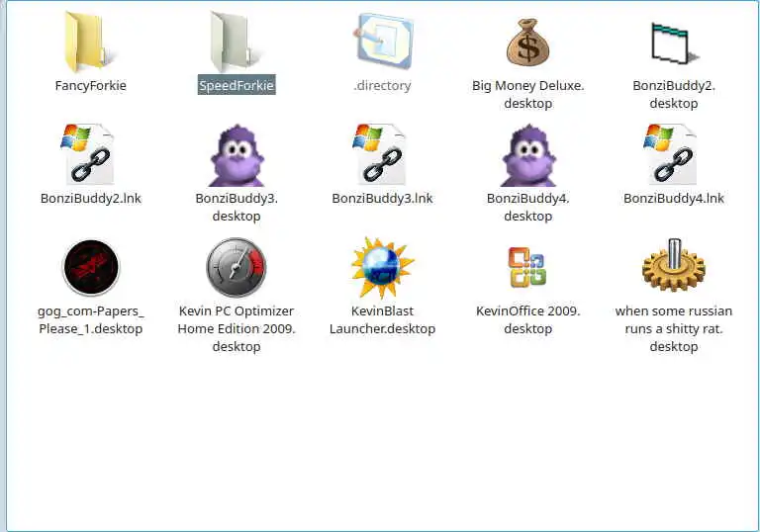
Task: Select the BonziBuddy2.desktop window icon
Action: (674, 44)
